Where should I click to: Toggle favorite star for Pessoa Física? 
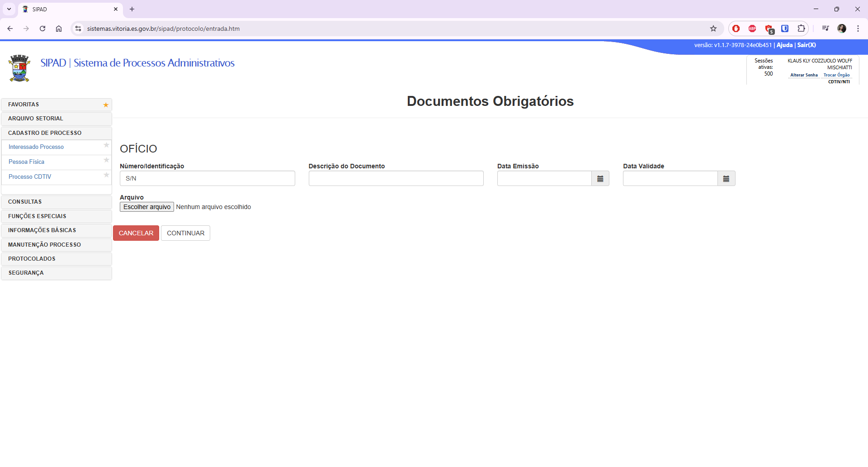[106, 160]
